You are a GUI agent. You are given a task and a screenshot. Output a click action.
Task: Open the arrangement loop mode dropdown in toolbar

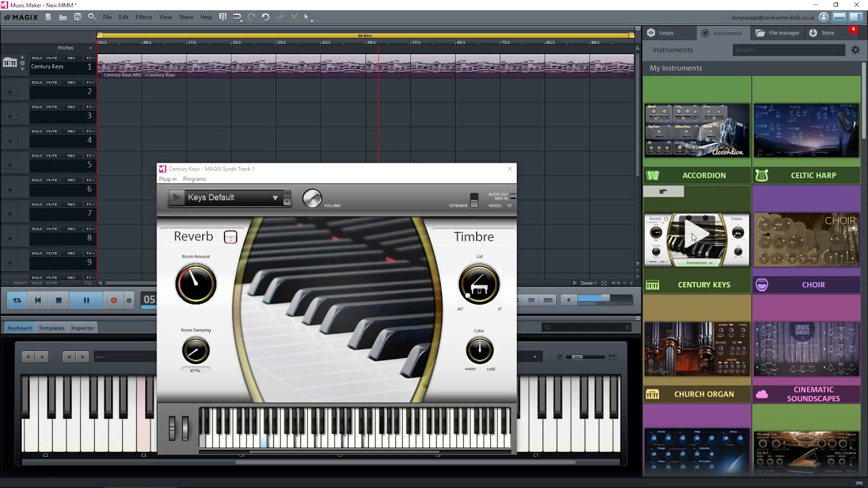(x=237, y=17)
